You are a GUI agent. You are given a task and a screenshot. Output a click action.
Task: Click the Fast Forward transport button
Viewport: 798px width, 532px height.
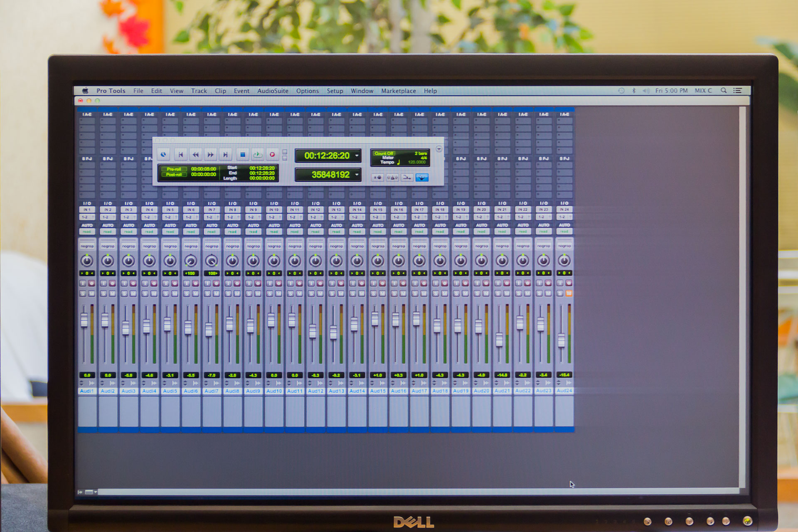[210, 155]
